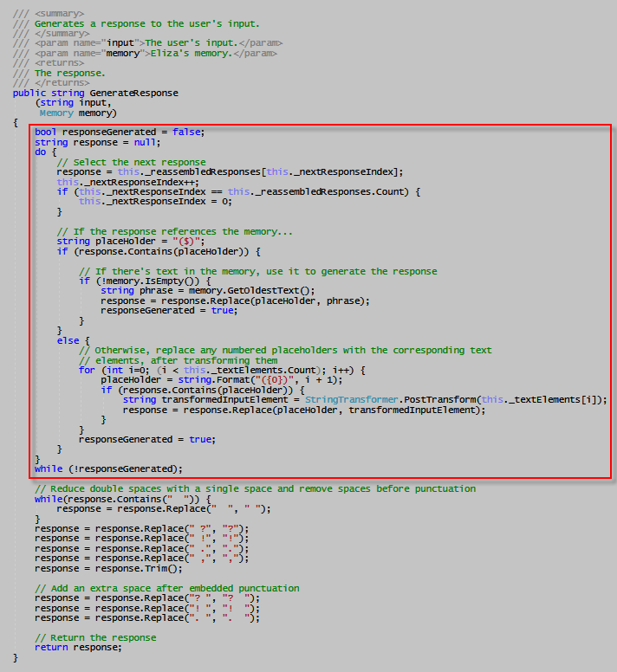The width and height of the screenshot is (617, 672).
Task: Click the doc comment line "The response."
Action: (x=70, y=74)
